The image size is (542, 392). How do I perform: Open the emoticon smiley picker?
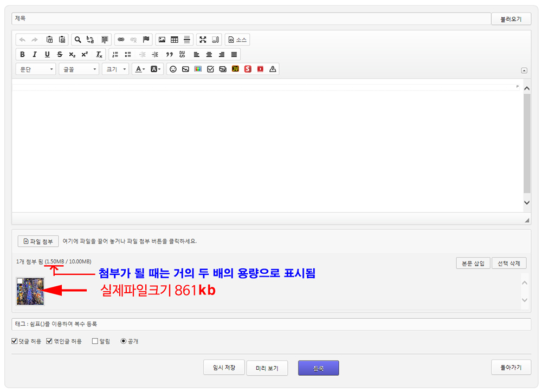(173, 69)
